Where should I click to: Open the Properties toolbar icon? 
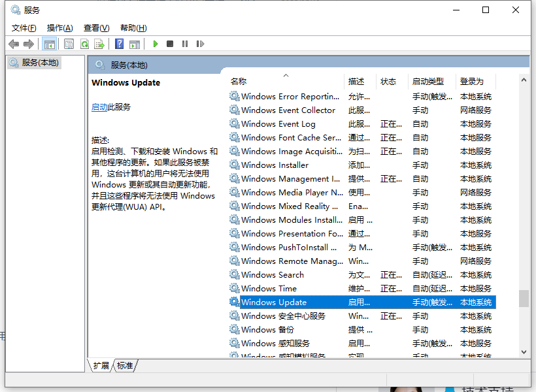(69, 44)
